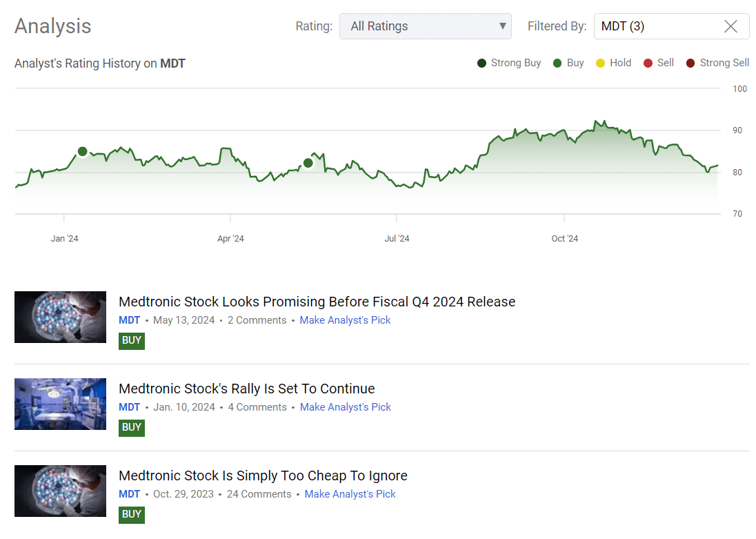Image resolution: width=756 pixels, height=539 pixels.
Task: Toggle the Buy legend item
Action: [x=568, y=63]
